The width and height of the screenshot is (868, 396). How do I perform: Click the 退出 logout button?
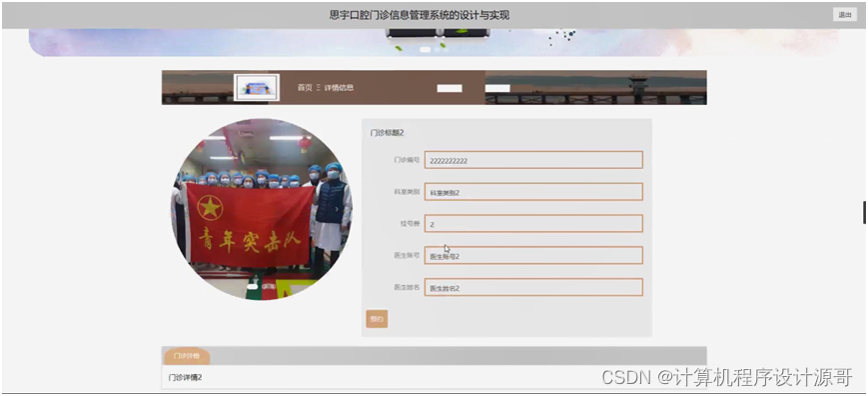click(845, 15)
